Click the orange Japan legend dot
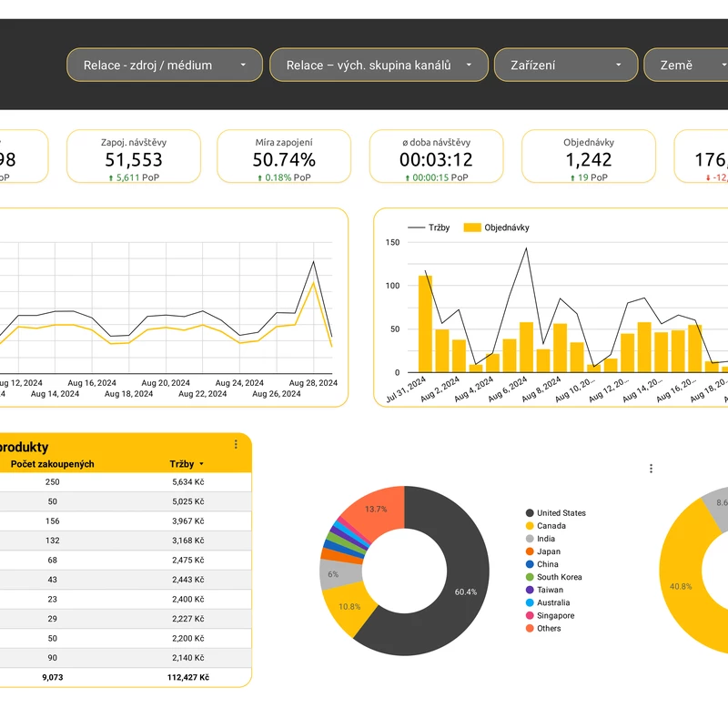This screenshot has height=728, width=728. click(530, 551)
